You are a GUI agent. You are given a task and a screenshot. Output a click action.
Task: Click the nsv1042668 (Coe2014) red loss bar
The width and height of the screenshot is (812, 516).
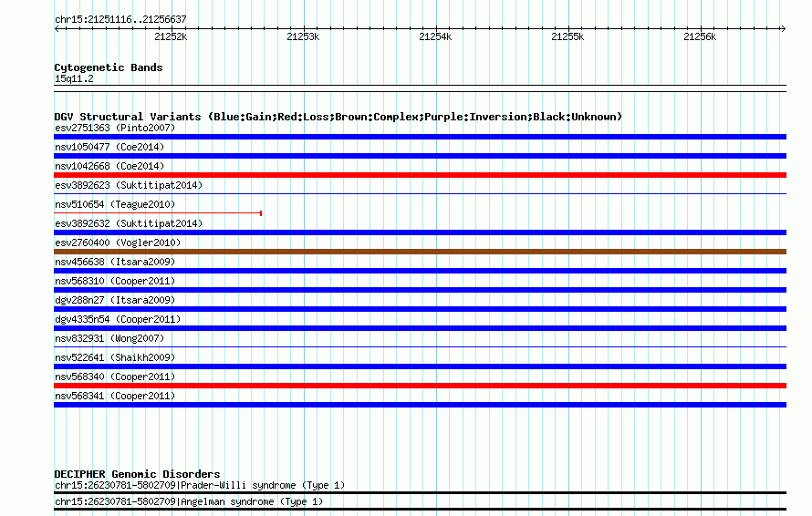tap(420, 175)
